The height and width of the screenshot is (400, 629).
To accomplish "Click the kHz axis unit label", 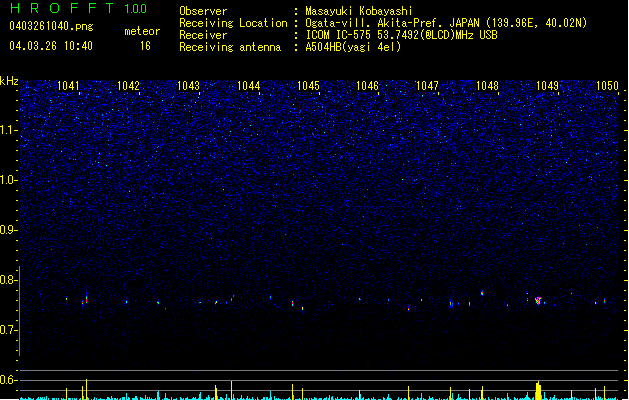I will point(9,81).
